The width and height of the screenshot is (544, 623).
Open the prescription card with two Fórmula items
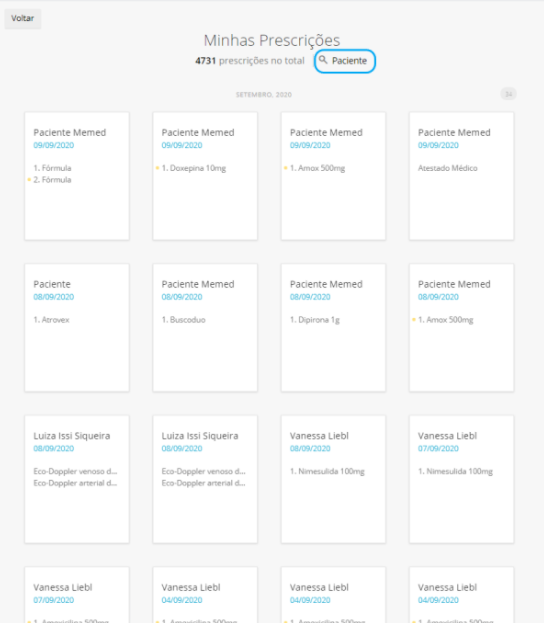pyautogui.click(x=77, y=176)
